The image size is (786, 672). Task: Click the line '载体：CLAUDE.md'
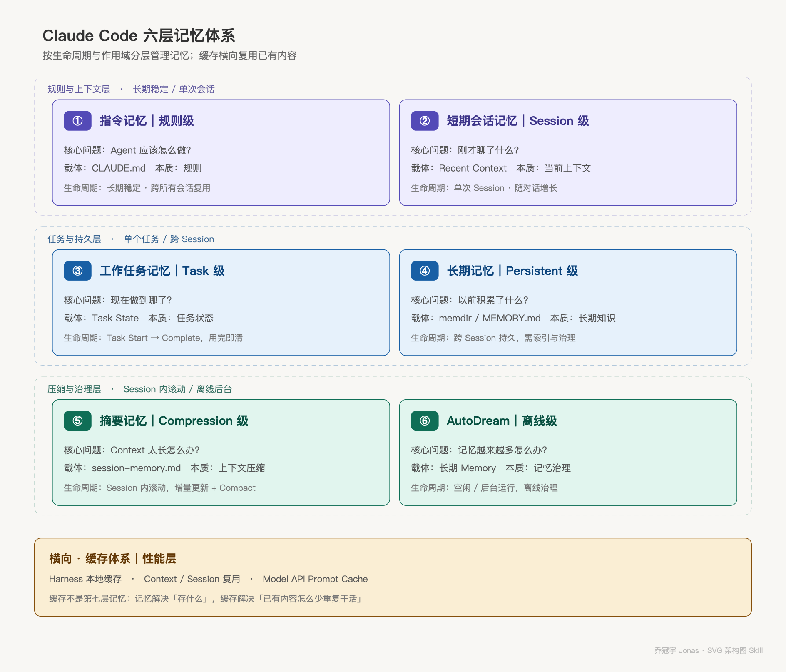[104, 168]
